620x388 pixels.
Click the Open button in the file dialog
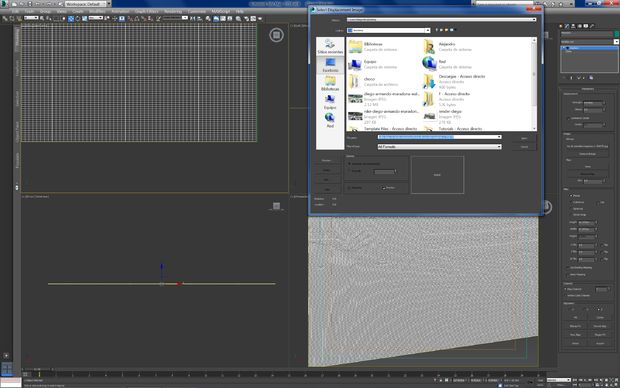[524, 138]
